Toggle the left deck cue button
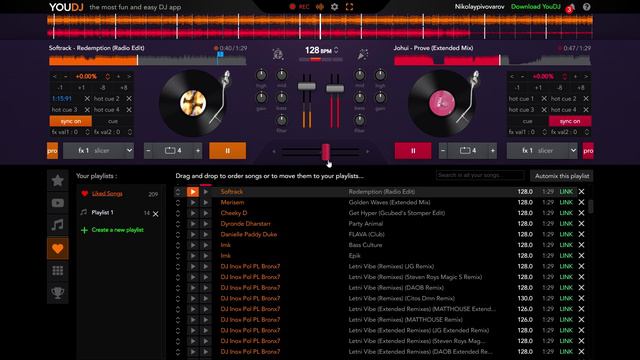Screen dimensions: 640x360 [113, 121]
